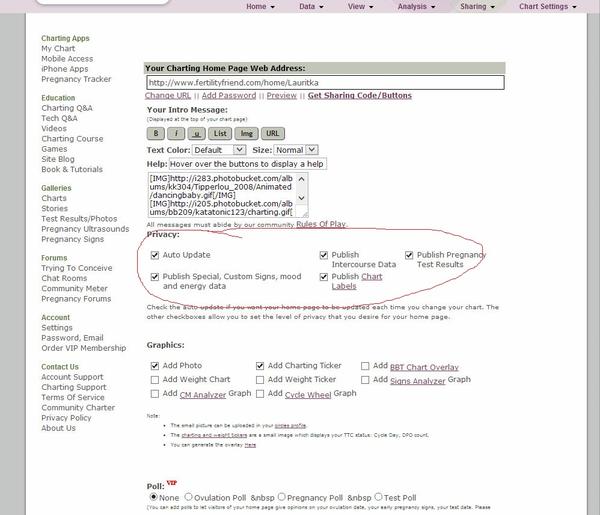Select the Ovulation Poll radio button
The image size is (600, 515).
coord(189,496)
